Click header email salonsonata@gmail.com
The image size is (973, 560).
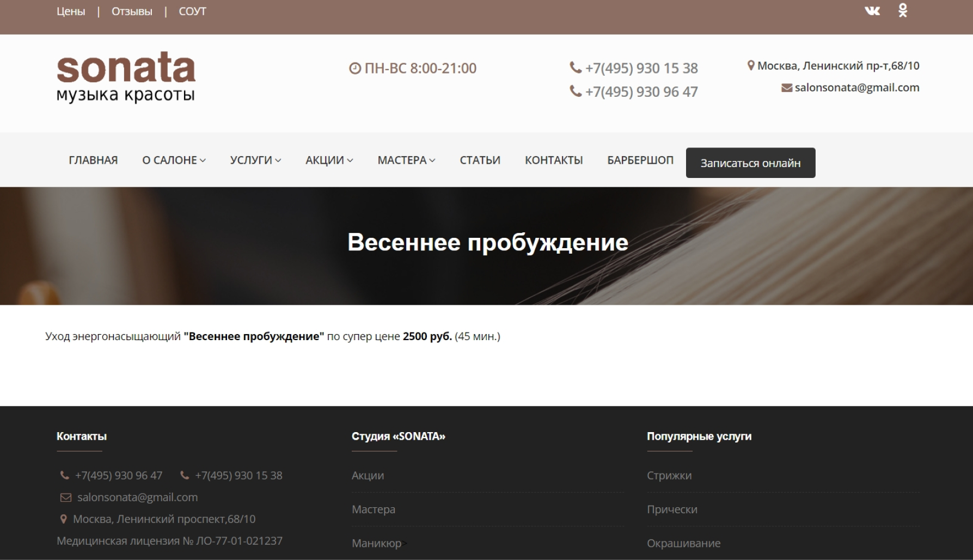[x=857, y=88]
